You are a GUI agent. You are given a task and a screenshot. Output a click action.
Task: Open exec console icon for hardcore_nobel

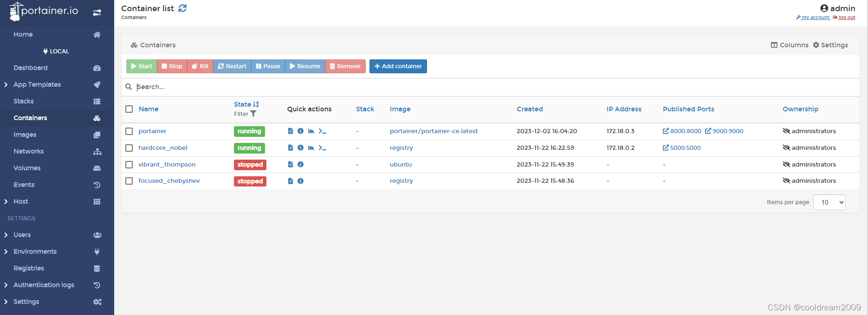pos(323,148)
